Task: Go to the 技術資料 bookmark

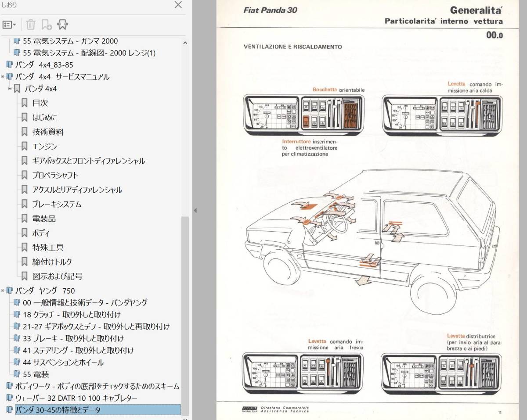Action: point(48,132)
